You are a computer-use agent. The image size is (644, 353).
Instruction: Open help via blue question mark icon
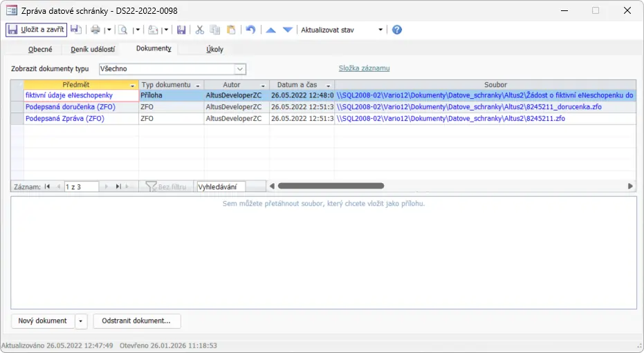click(x=397, y=30)
